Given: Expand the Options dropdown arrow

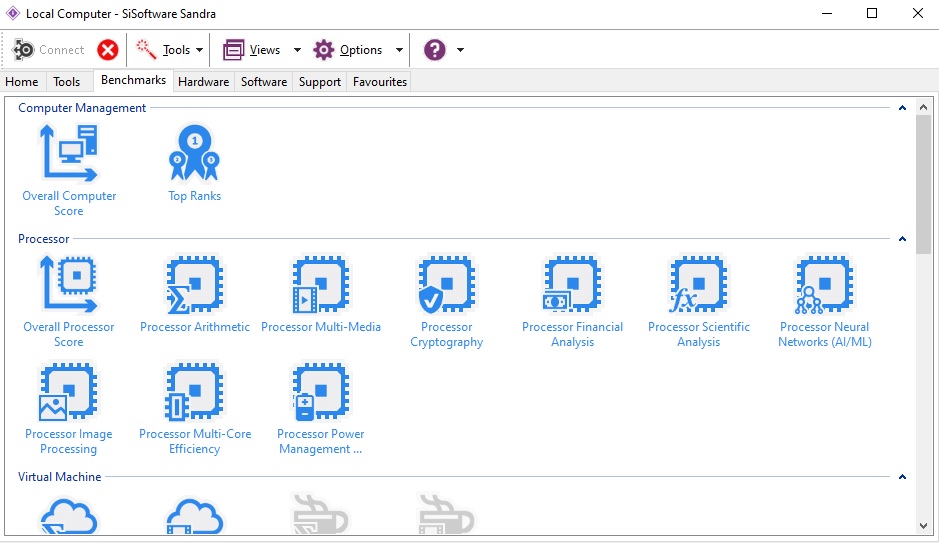Looking at the screenshot, I should [399, 50].
